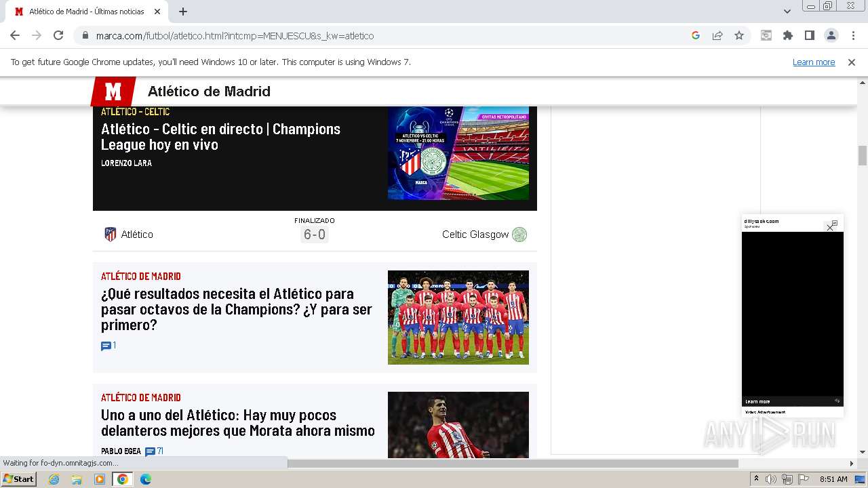Open Celtic Glasgow team name

[475, 235]
